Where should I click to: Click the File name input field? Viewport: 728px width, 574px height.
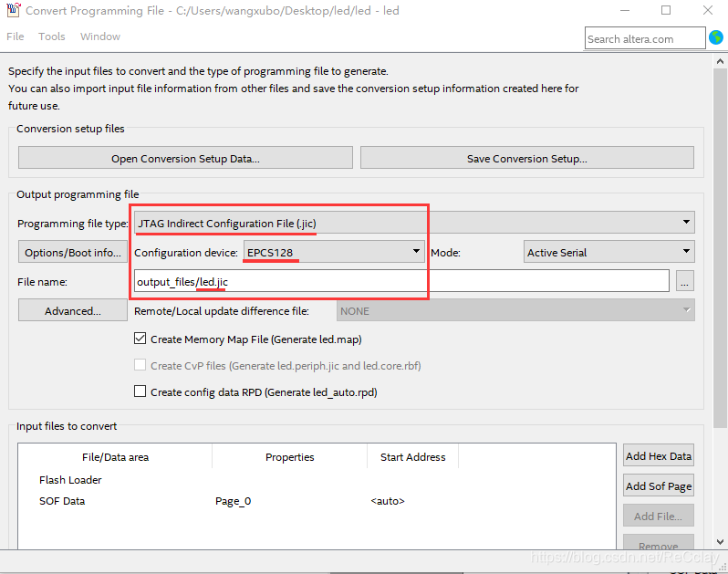click(x=401, y=281)
